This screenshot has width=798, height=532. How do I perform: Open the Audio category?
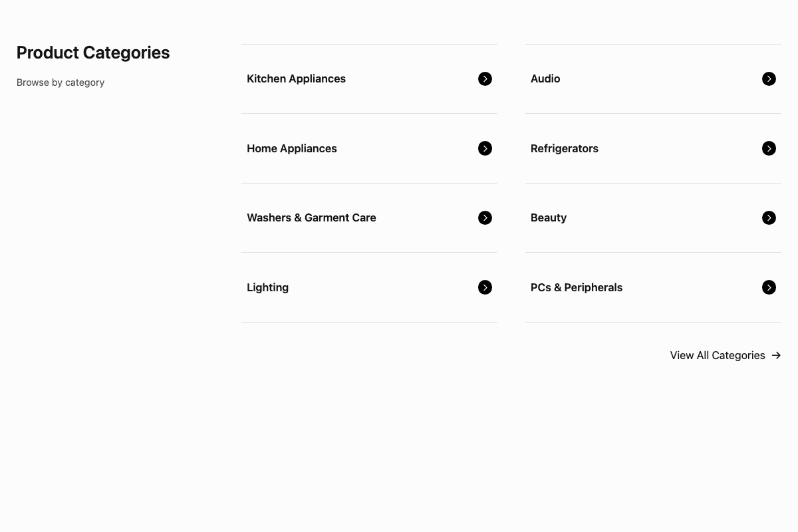[x=545, y=79]
